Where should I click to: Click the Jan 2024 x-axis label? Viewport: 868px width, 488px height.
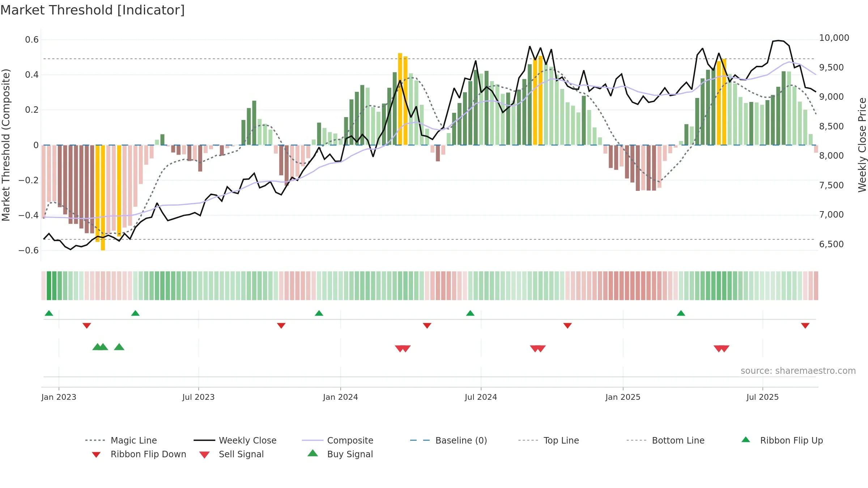click(x=340, y=397)
